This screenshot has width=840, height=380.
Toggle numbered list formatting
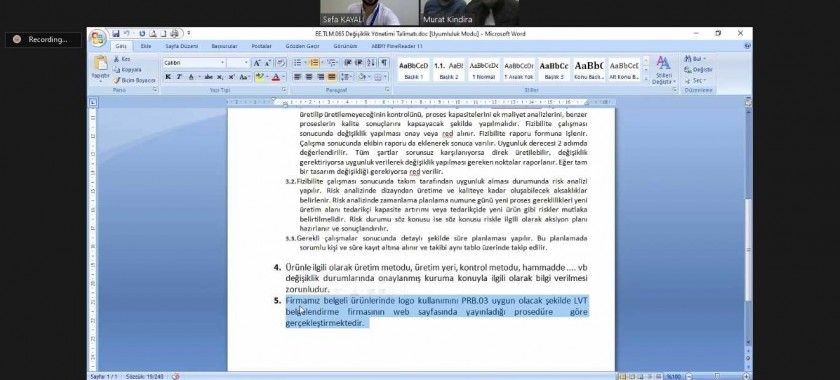(313, 63)
